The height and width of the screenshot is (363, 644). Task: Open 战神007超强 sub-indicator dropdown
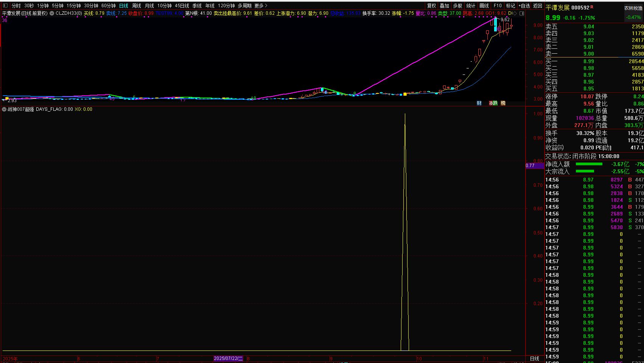(x=4, y=109)
